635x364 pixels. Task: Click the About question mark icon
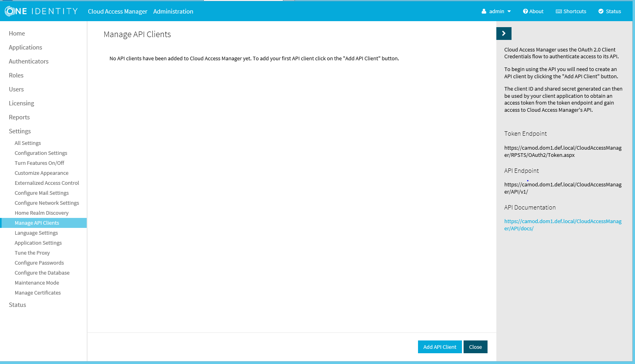coord(526,12)
